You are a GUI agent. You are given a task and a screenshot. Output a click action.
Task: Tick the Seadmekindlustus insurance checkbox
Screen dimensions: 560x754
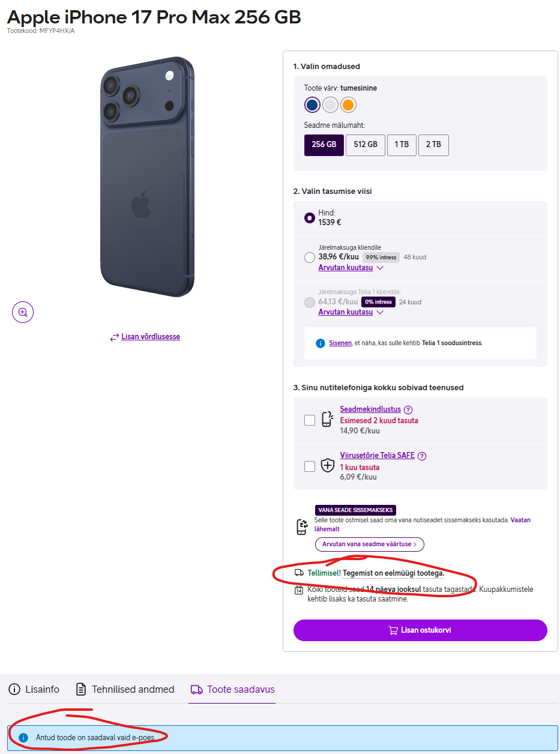pyautogui.click(x=310, y=420)
